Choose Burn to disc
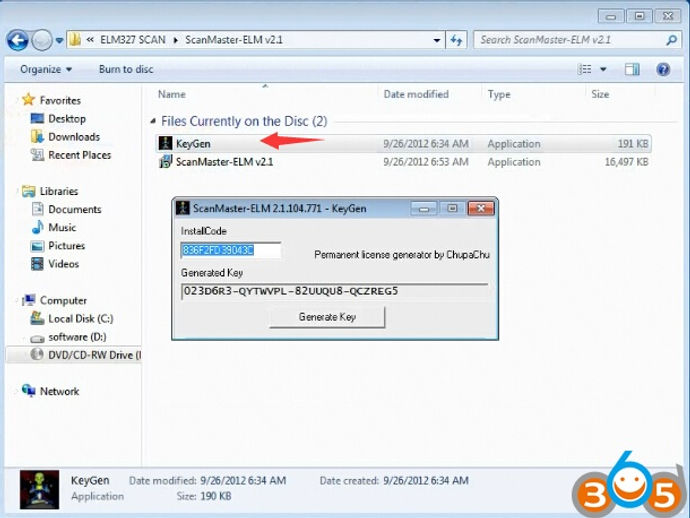This screenshot has height=518, width=690. coord(126,70)
